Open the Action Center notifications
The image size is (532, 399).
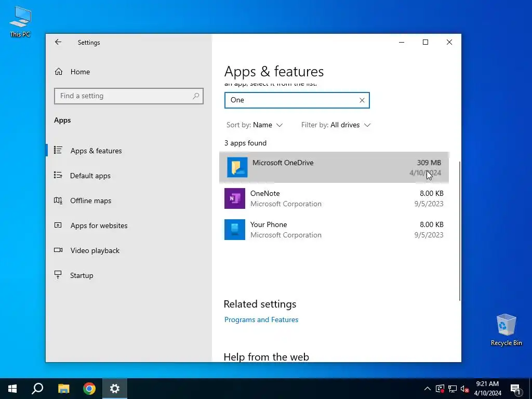point(515,389)
